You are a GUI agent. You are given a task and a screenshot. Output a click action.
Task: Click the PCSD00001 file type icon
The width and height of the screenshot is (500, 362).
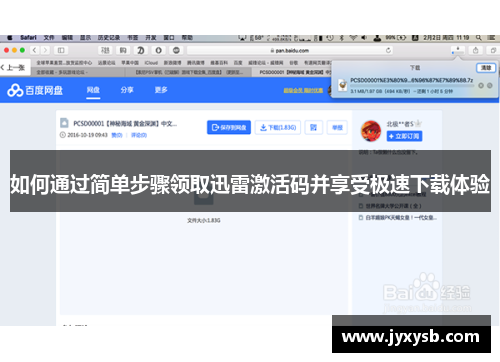click(x=64, y=123)
